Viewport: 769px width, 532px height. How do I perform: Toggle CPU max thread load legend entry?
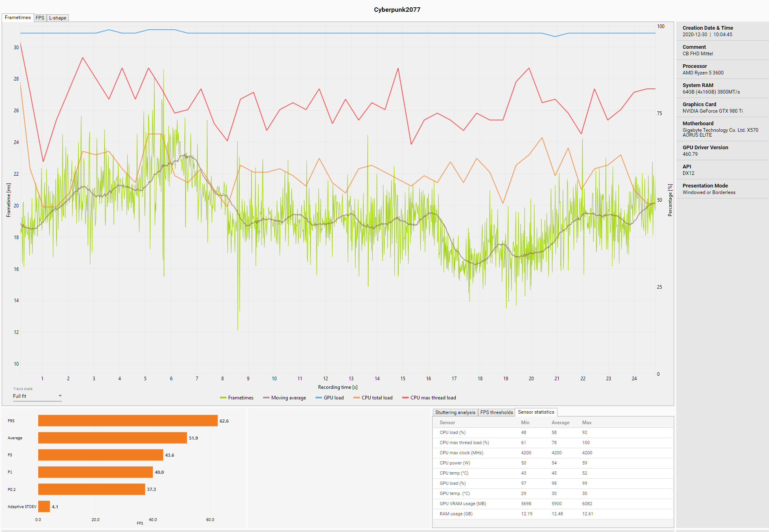pyautogui.click(x=429, y=398)
